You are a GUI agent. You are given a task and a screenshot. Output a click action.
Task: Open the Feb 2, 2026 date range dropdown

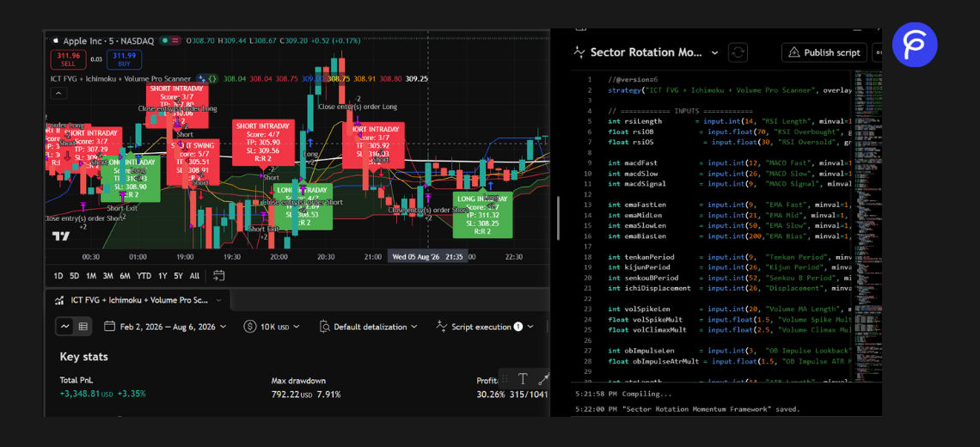point(167,327)
